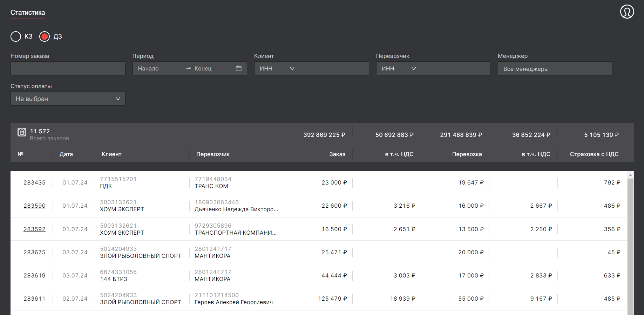Click the Перевозка column header
644x315 pixels.
[x=467, y=154]
